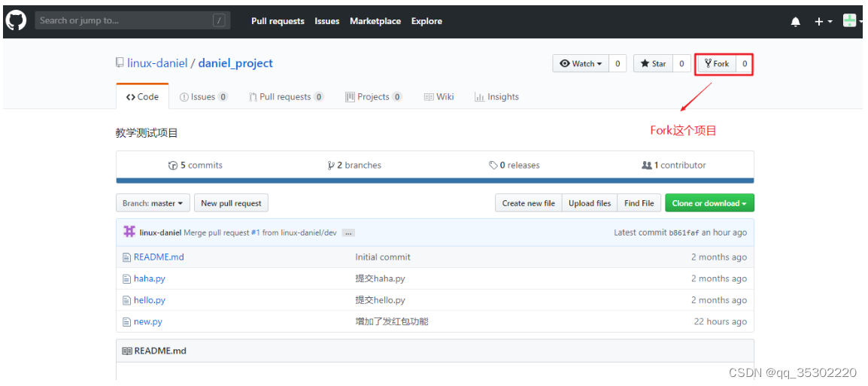Viewport: 868px width, 386px height.
Task: Expand the Watch dropdown button
Action: click(x=581, y=64)
